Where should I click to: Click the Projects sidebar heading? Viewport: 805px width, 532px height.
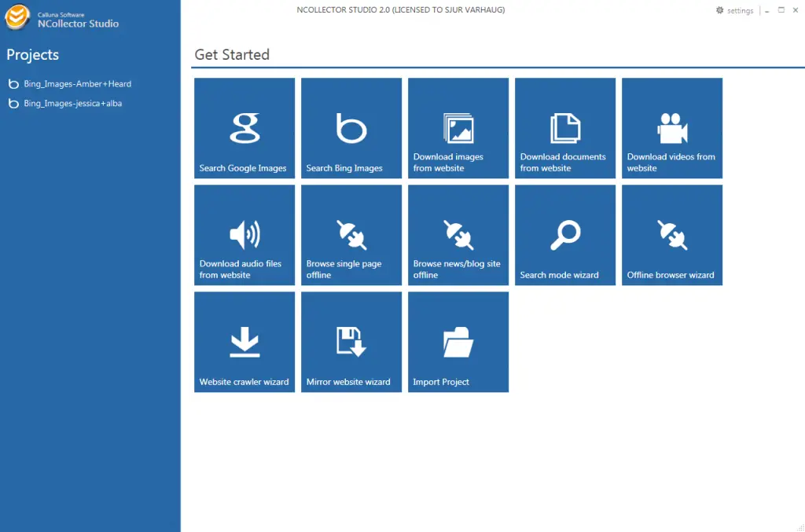tap(33, 55)
